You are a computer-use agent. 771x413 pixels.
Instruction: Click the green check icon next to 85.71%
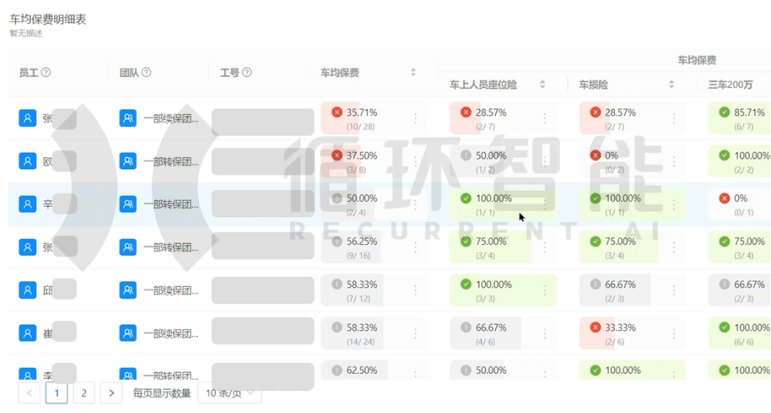[724, 112]
